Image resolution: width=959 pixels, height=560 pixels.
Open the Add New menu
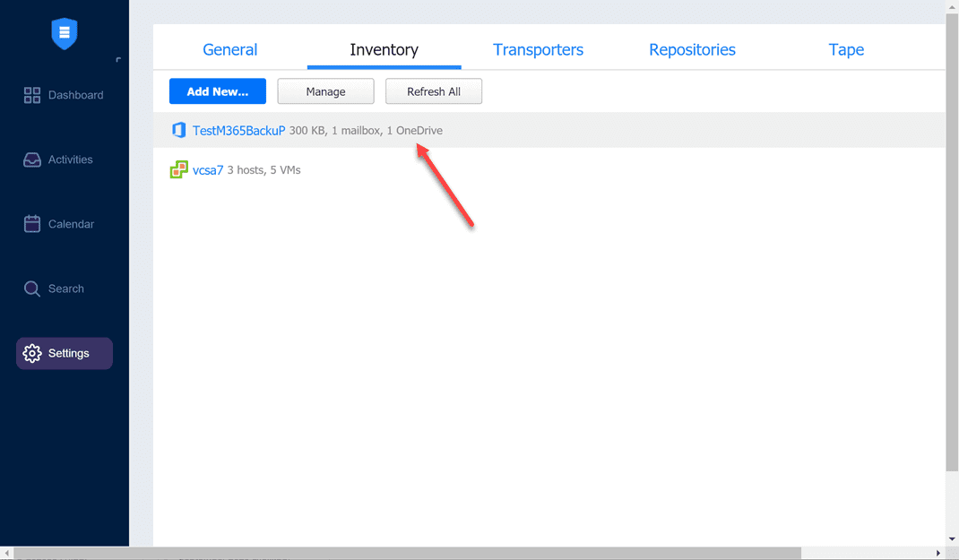[217, 90]
